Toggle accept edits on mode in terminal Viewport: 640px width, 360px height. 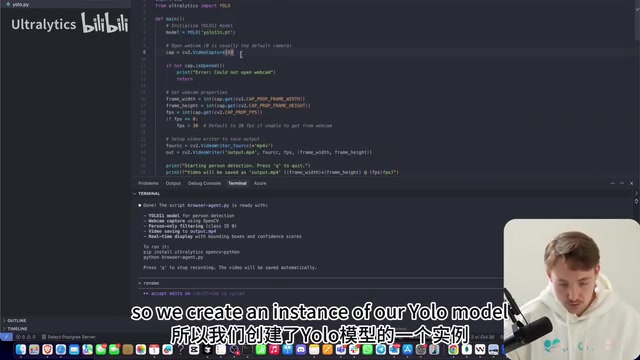coord(193,293)
